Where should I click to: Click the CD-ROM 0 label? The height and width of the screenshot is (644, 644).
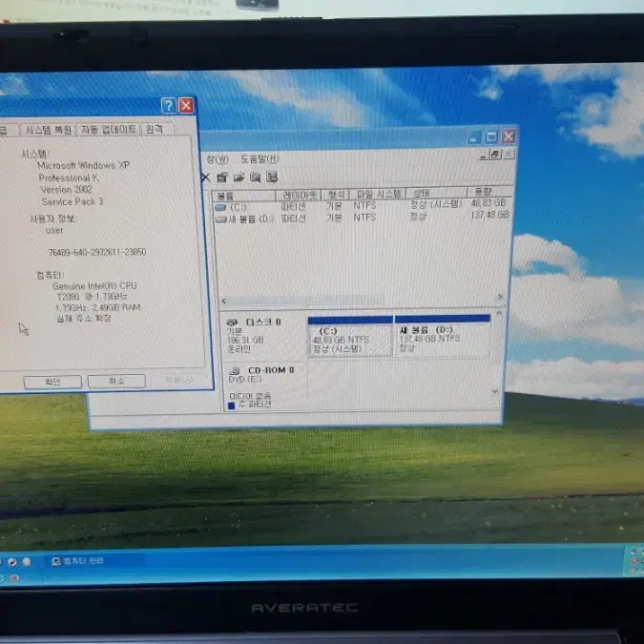(271, 370)
